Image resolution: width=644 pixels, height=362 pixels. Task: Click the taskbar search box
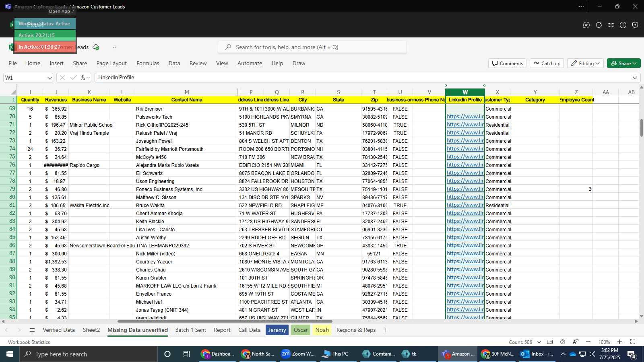(89, 354)
